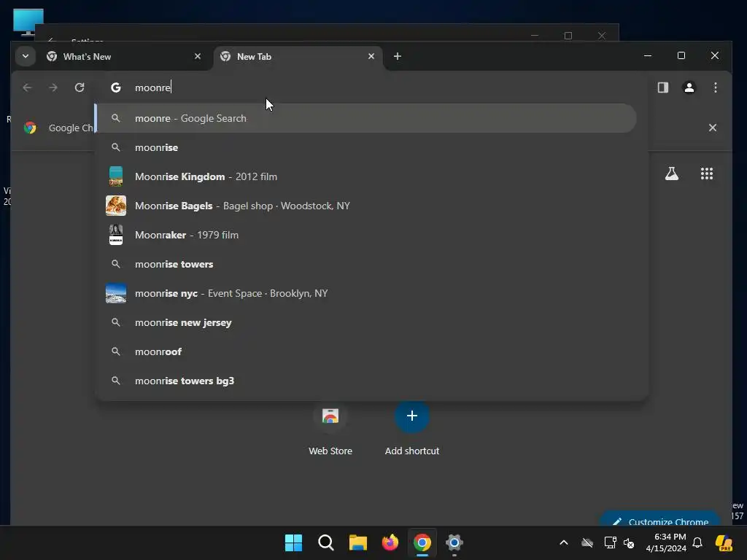Select 'moonrise towers' suggestion
The height and width of the screenshot is (560, 747).
pyautogui.click(x=366, y=264)
